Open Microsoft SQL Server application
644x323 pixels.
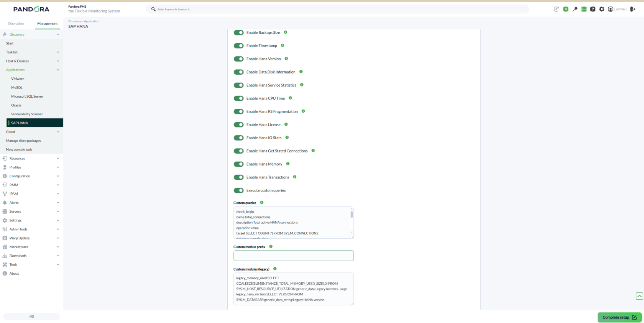click(x=27, y=96)
